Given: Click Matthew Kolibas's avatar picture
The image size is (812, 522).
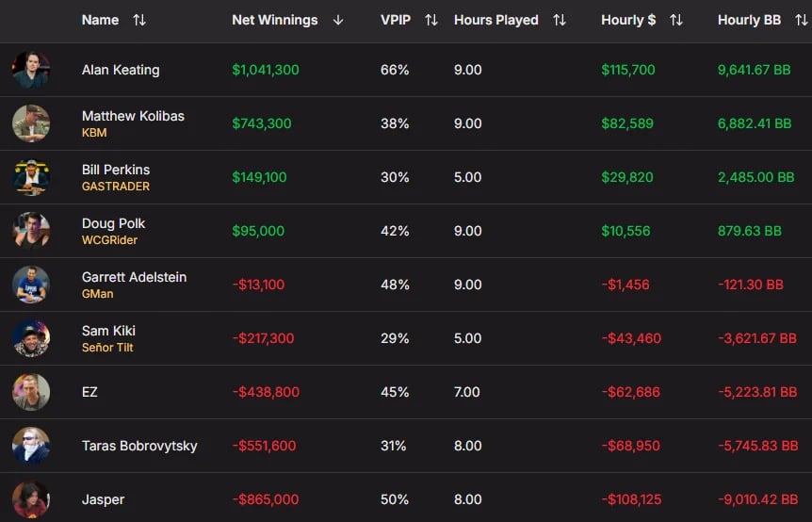Looking at the screenshot, I should 31,123.
